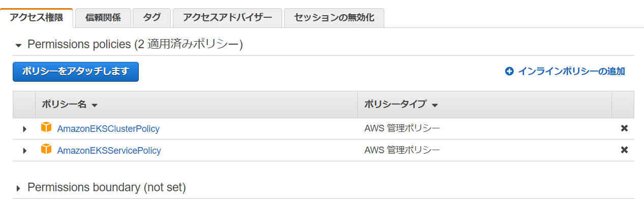Click the AmazonEKSClusterPolicy orange box icon
644x209 pixels.
[x=46, y=128]
